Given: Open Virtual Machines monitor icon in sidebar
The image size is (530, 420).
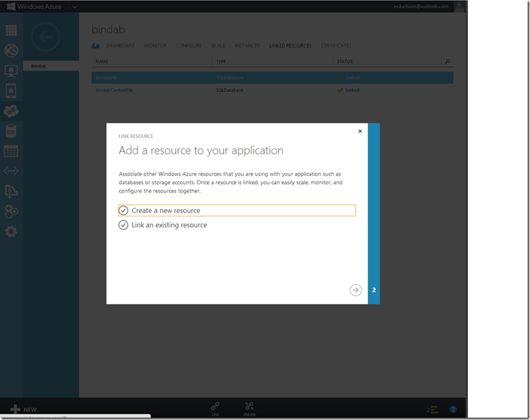Looking at the screenshot, I should [11, 71].
